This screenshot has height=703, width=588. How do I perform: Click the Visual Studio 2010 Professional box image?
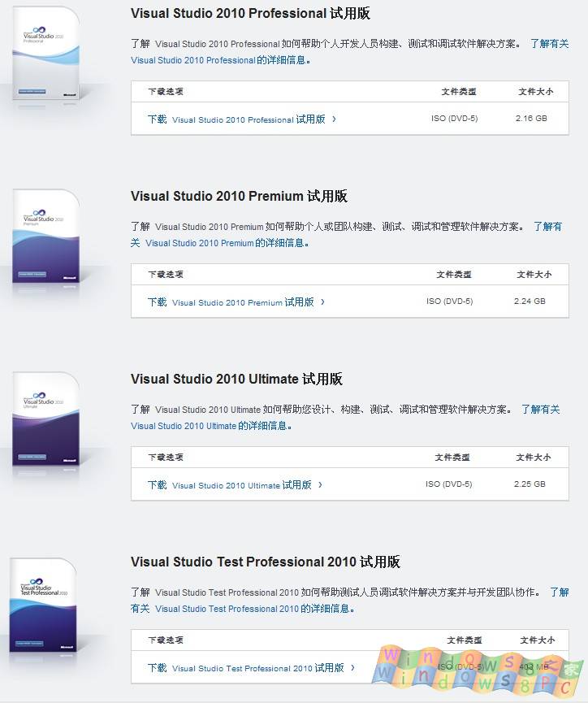click(x=45, y=54)
